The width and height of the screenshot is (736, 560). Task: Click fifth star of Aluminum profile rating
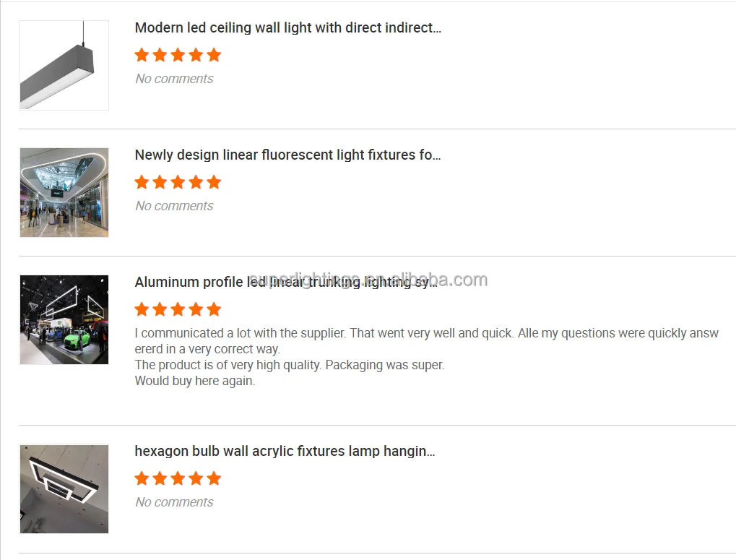(x=214, y=309)
